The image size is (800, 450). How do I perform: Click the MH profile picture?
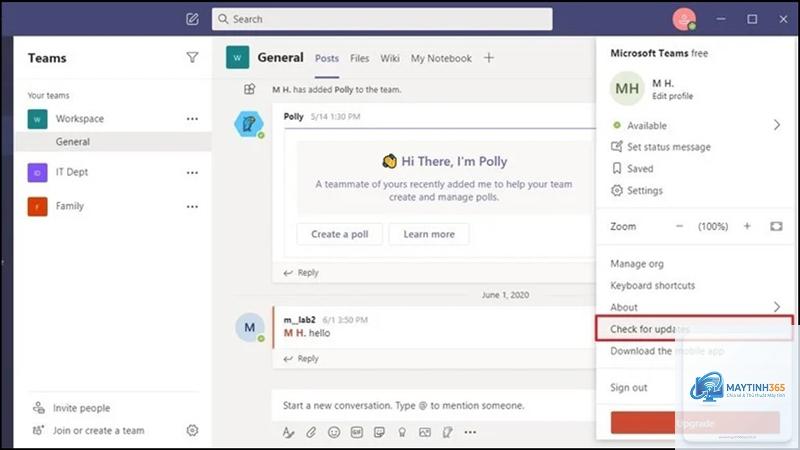click(627, 88)
